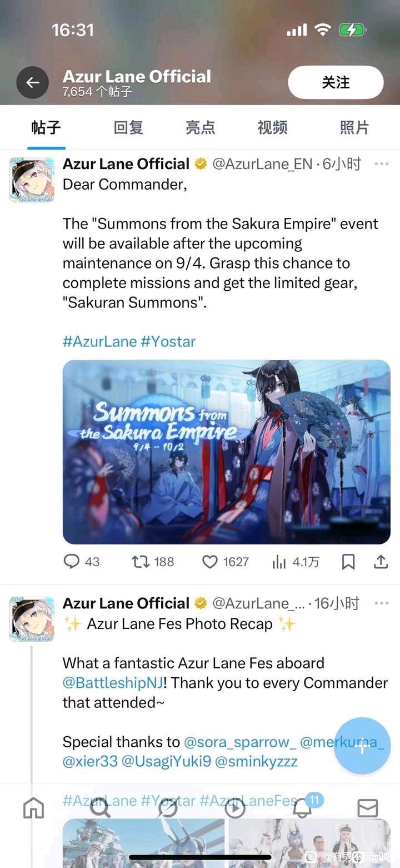Tap the share icon on first post
The height and width of the screenshot is (868, 400).
tap(381, 562)
